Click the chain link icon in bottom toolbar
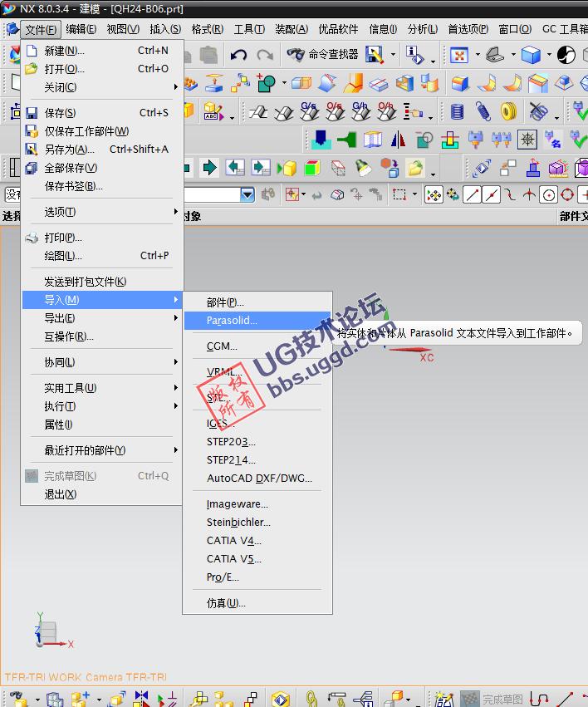This screenshot has height=707, width=588. [311, 699]
